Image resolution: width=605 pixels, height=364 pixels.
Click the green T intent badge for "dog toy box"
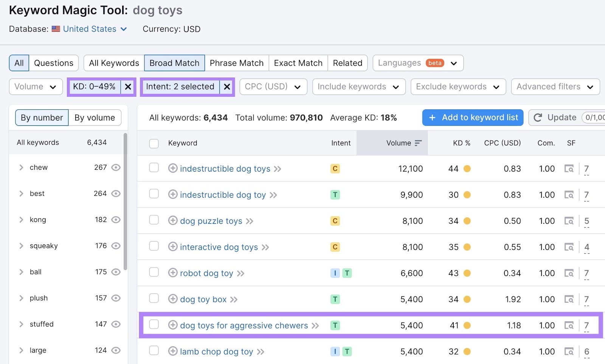tap(335, 299)
